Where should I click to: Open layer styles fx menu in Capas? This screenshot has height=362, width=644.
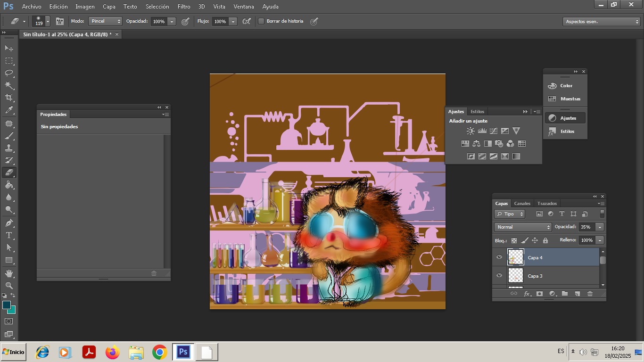pos(527,294)
